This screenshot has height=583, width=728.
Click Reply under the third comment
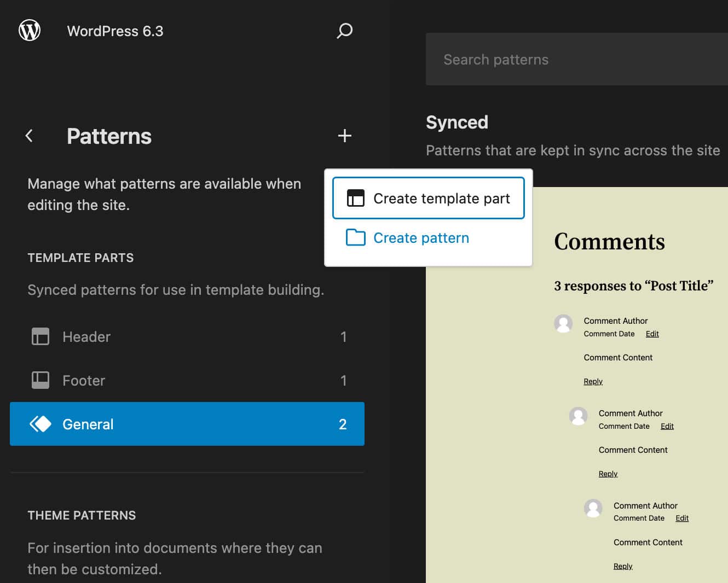(x=623, y=566)
